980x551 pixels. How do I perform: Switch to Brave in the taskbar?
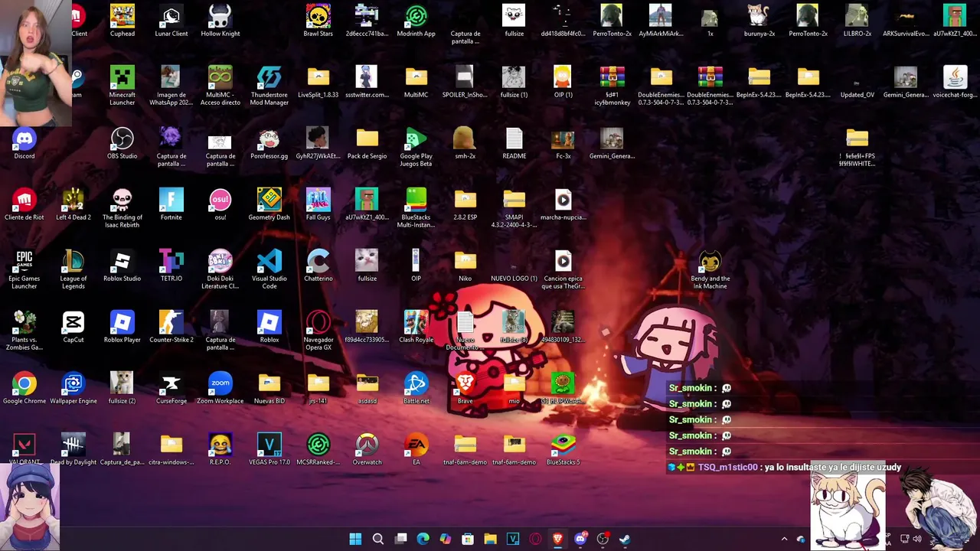pyautogui.click(x=557, y=539)
